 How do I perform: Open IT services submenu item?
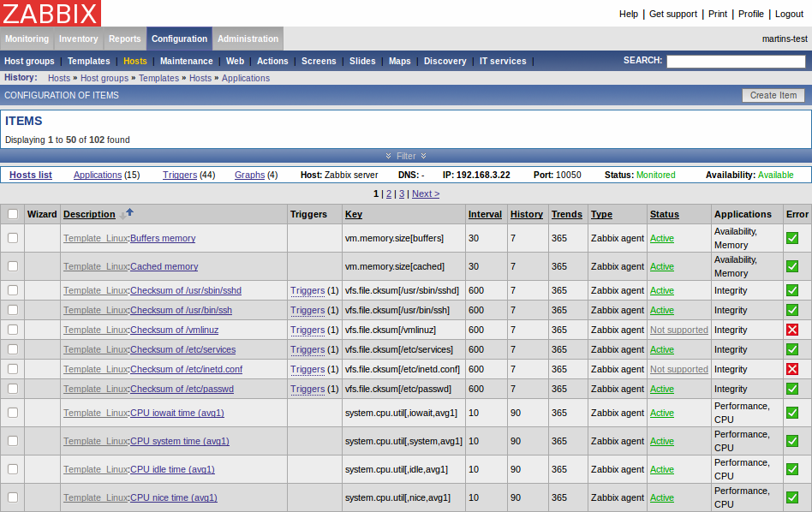tap(503, 61)
